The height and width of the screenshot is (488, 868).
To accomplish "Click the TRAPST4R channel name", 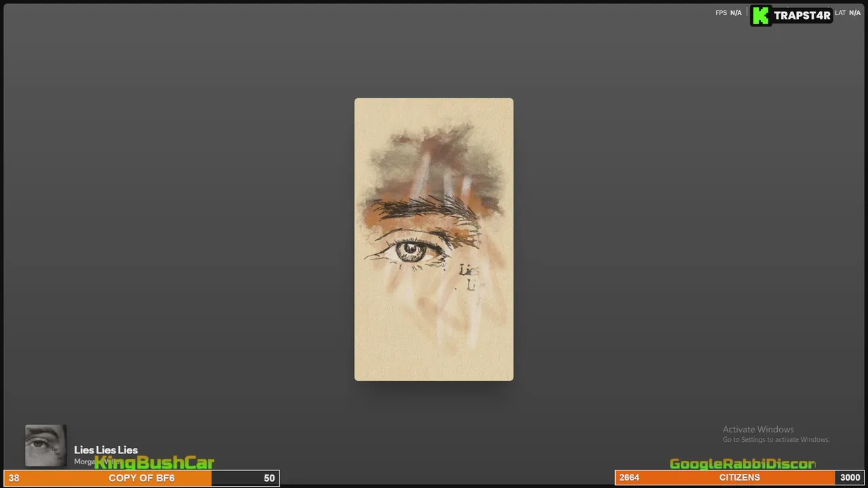I will click(802, 16).
